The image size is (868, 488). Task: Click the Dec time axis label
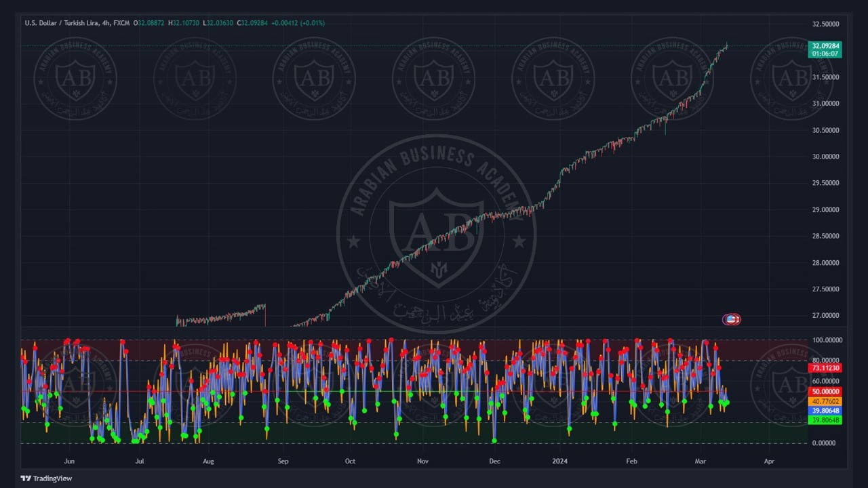pyautogui.click(x=494, y=461)
